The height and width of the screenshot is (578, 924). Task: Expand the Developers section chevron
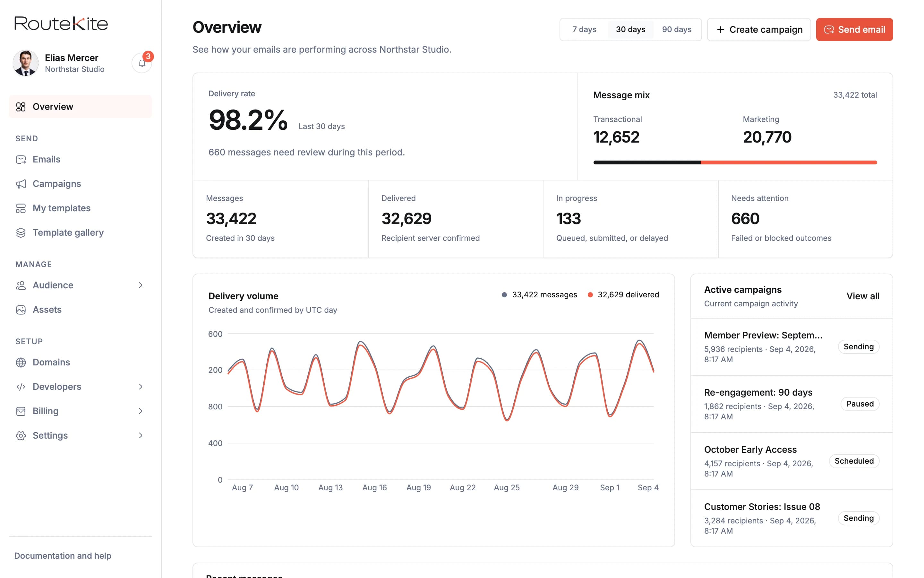[141, 387]
